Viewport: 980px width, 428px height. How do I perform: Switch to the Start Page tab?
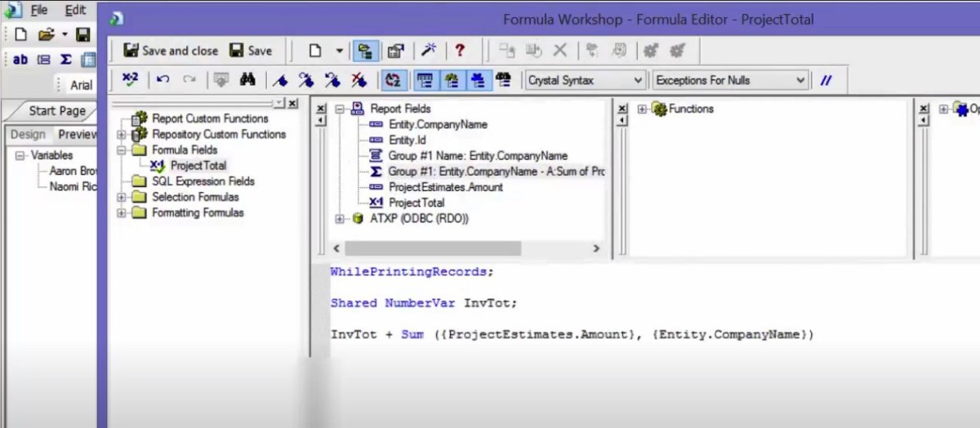coord(56,110)
